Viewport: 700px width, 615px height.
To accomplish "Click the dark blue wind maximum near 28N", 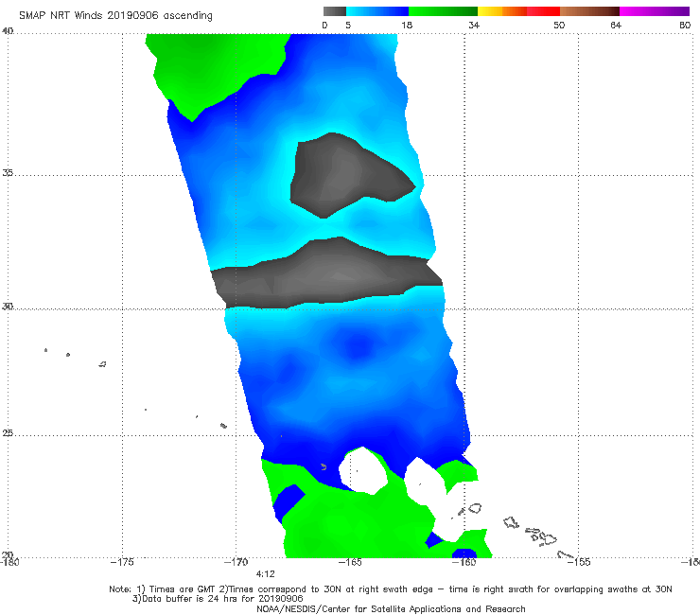I will point(358,346).
